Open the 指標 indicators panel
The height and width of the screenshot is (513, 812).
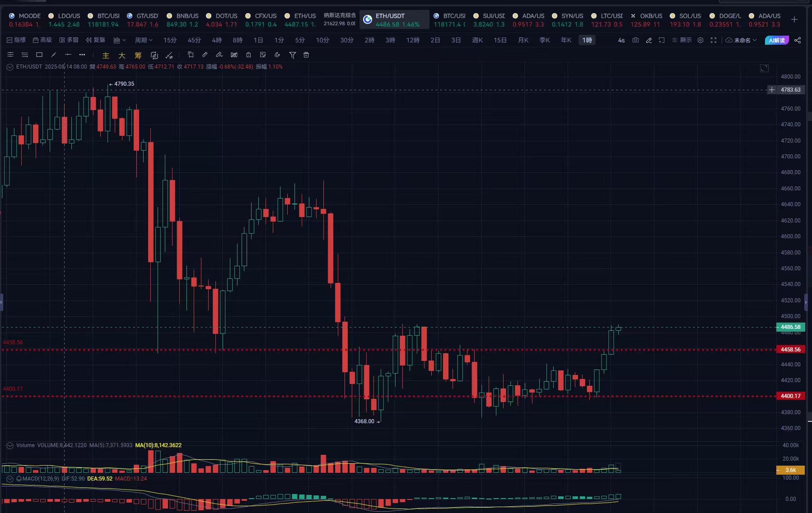click(16, 40)
